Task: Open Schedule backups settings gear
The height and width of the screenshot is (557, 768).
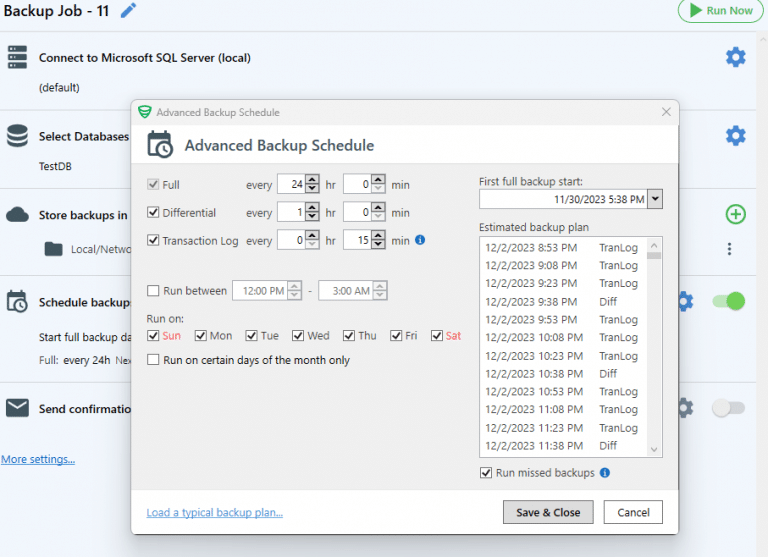Action: coord(686,301)
